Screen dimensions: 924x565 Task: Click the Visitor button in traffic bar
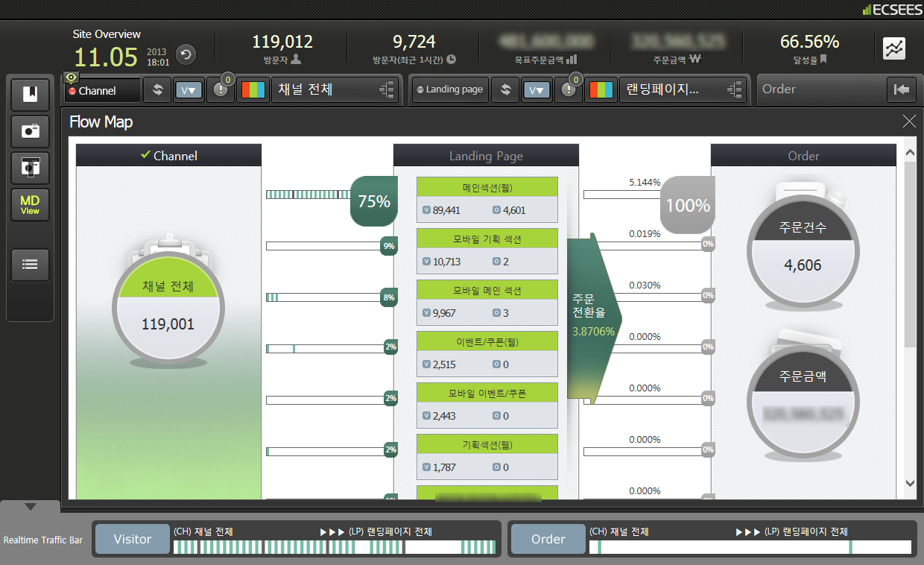[133, 539]
